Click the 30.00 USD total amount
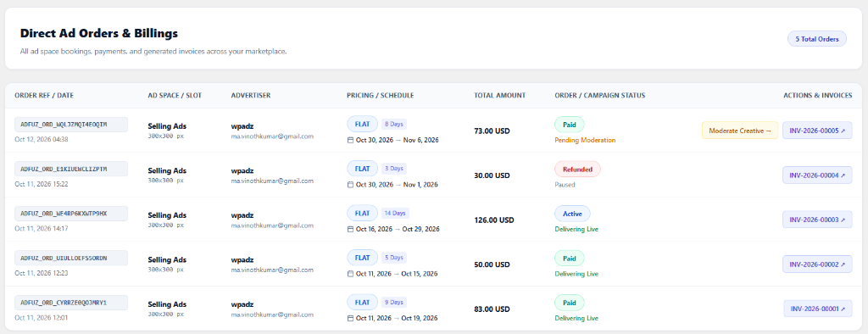868x334 pixels. click(492, 175)
